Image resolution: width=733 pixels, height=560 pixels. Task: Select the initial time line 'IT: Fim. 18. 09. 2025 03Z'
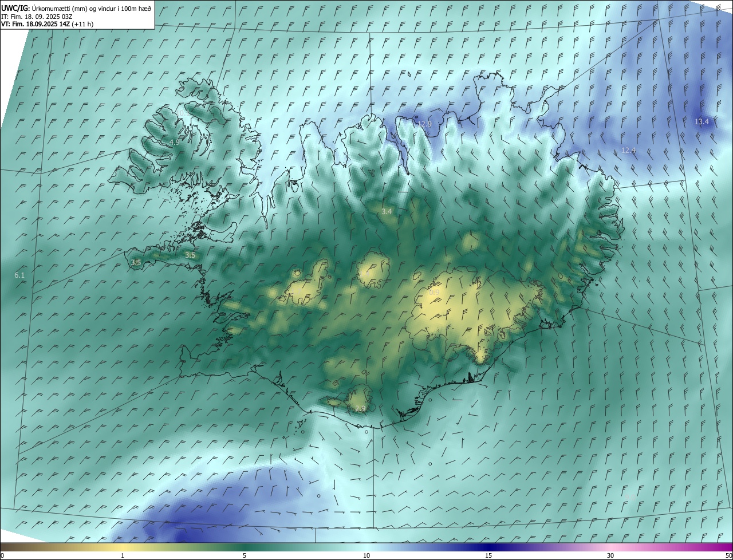click(36, 16)
